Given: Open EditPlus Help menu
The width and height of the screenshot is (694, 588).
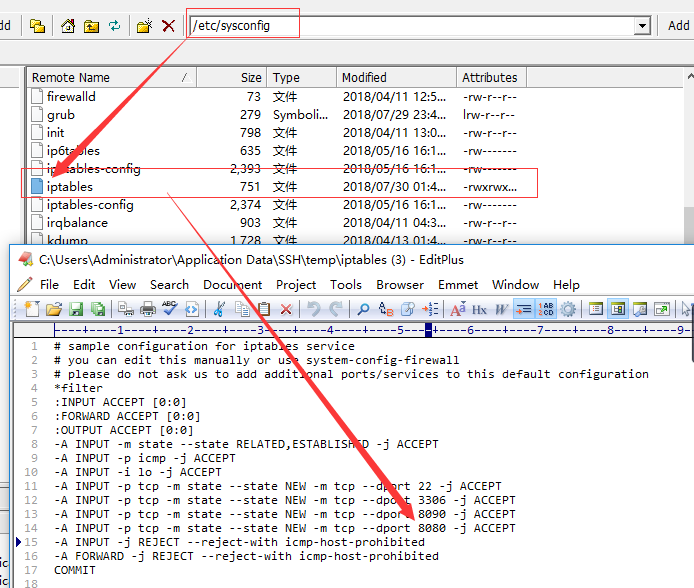Looking at the screenshot, I should (x=566, y=284).
